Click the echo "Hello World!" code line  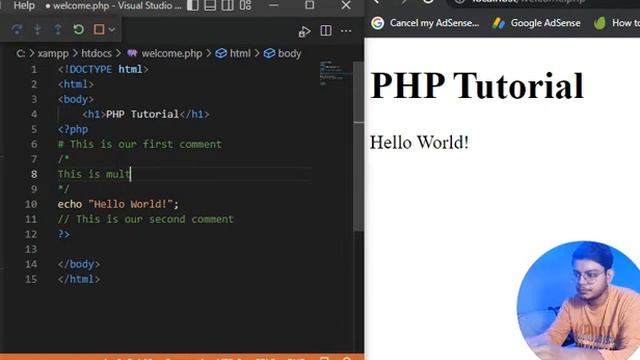click(x=118, y=204)
